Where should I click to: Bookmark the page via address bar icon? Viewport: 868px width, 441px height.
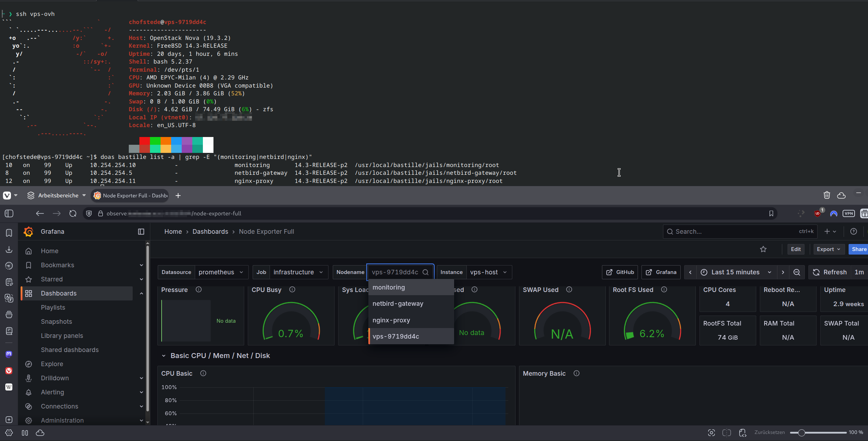point(771,214)
